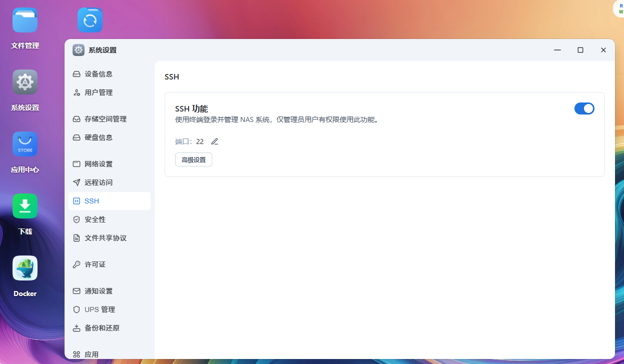Click the pencil icon to edit port
Screen dimensions: 624x364
[215, 141]
